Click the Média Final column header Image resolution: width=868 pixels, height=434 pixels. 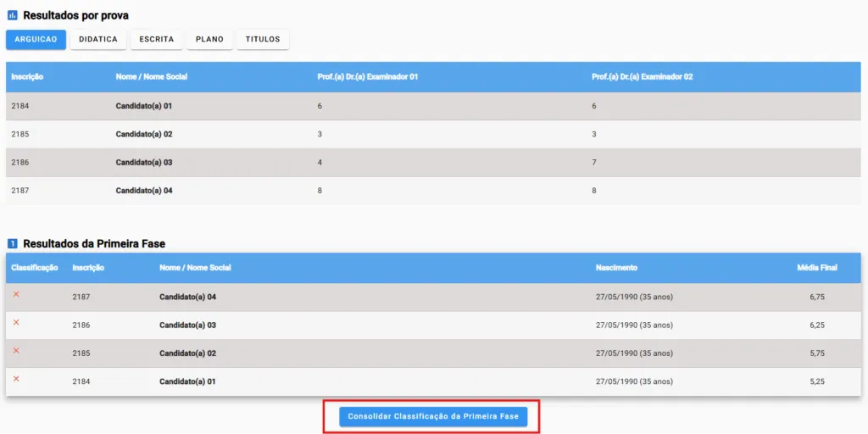(817, 268)
